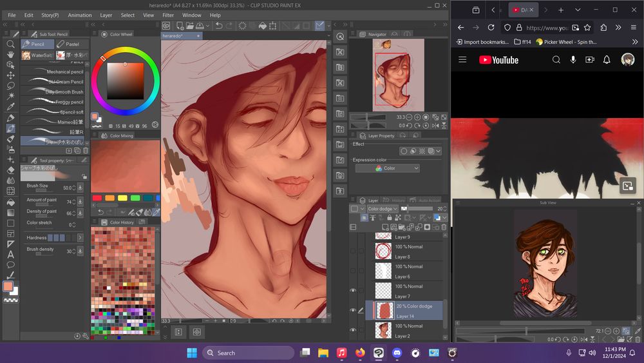The width and height of the screenshot is (644, 363).
Task: Open the Quick Access icon above the material palette
Action: [340, 37]
